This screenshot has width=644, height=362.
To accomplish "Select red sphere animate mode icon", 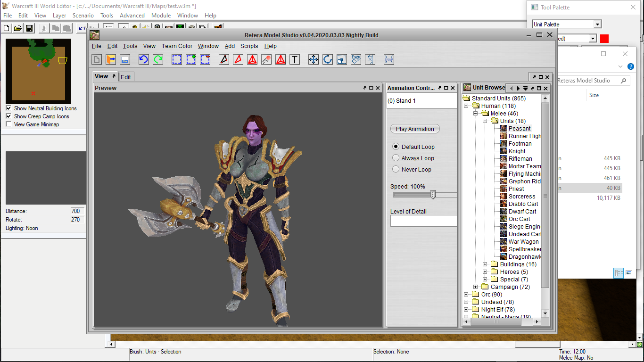I will (266, 59).
